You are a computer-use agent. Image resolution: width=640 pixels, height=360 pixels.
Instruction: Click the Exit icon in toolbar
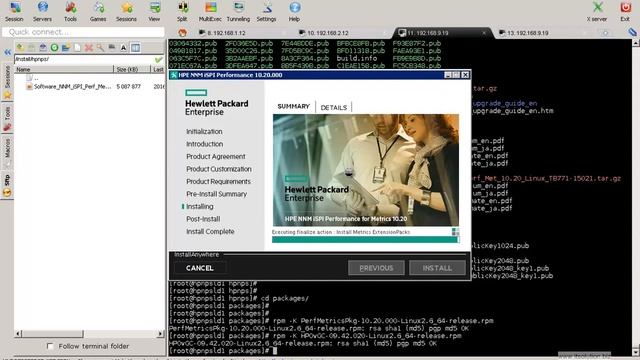625,11
